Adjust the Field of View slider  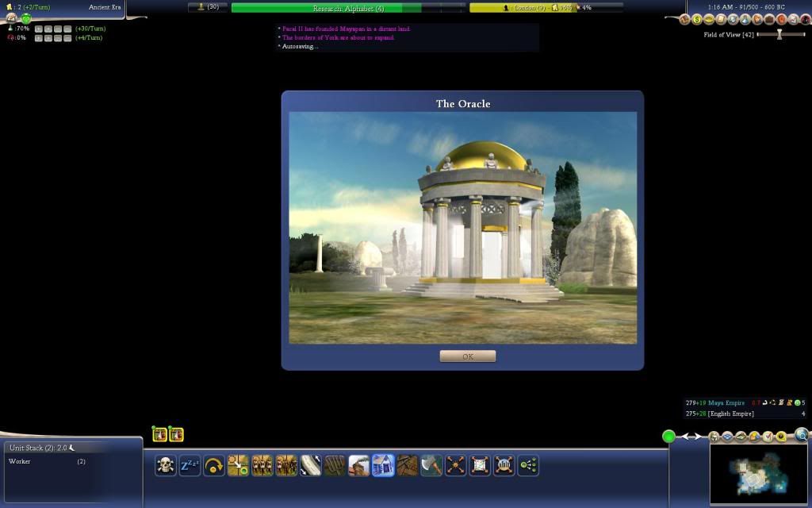pos(780,35)
